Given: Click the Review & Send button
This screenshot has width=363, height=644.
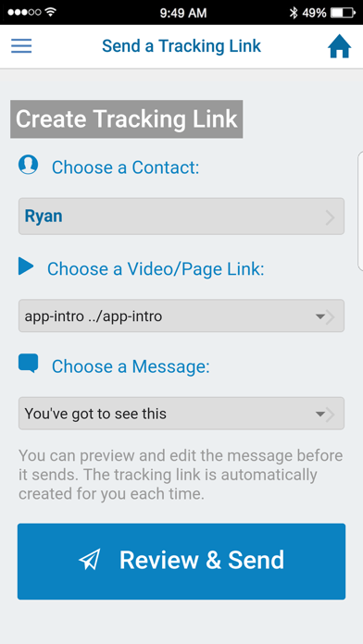Looking at the screenshot, I should (x=181, y=562).
